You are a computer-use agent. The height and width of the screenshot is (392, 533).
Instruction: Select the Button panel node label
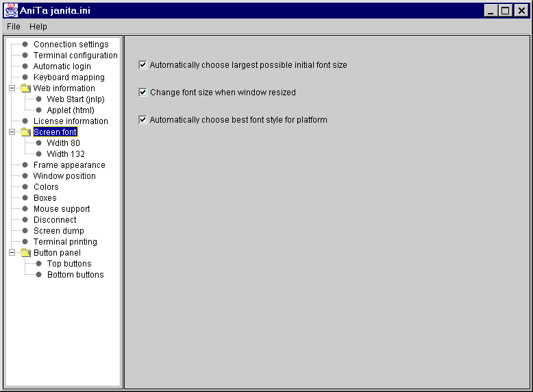[x=57, y=253]
